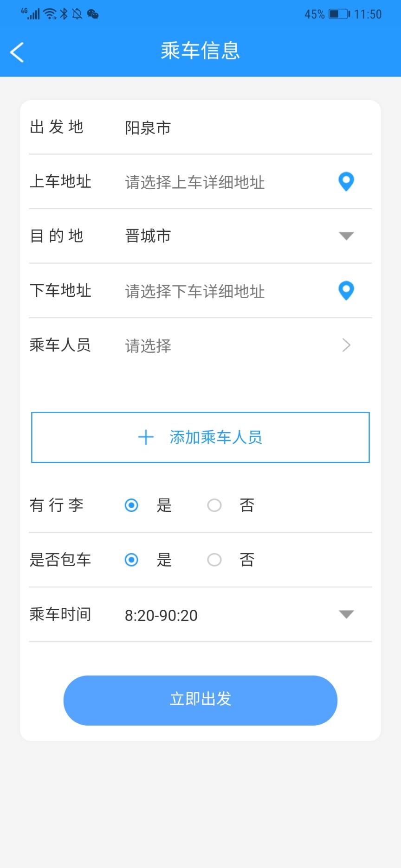The image size is (401, 868).
Task: Select 是 for 有行李 luggage option
Action: (x=132, y=505)
